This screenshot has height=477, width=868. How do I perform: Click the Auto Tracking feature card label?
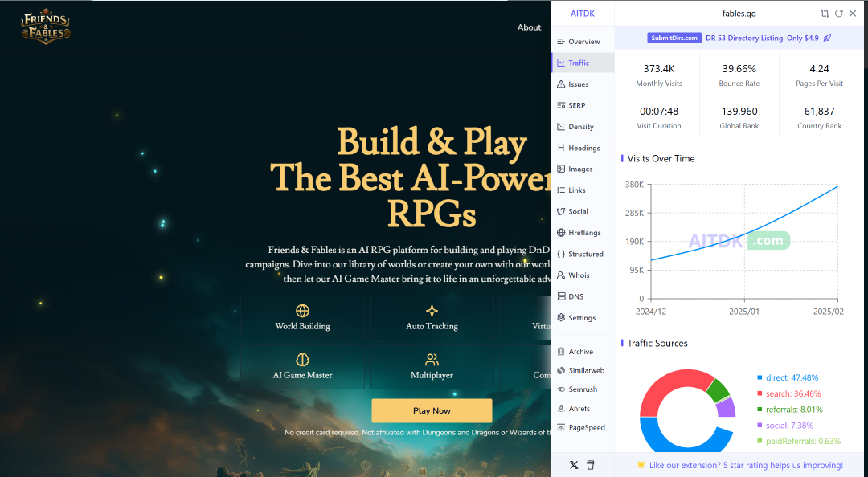point(432,326)
